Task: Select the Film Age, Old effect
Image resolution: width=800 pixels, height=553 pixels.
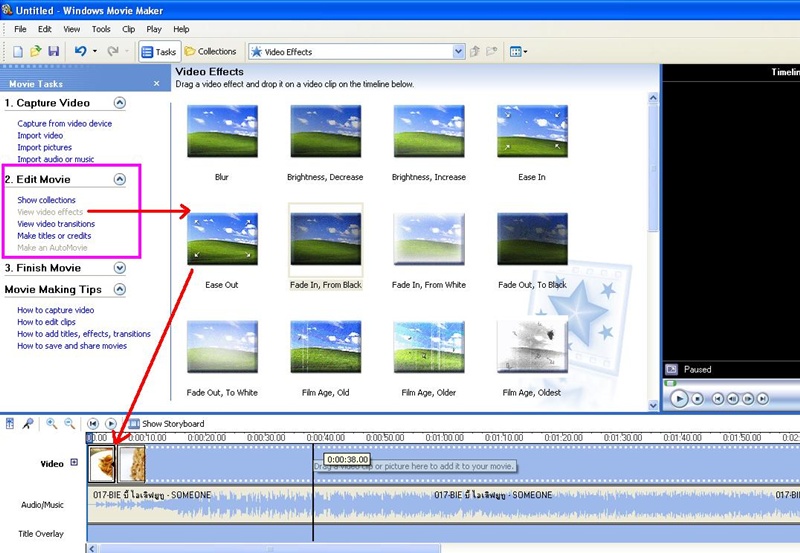Action: click(326, 347)
